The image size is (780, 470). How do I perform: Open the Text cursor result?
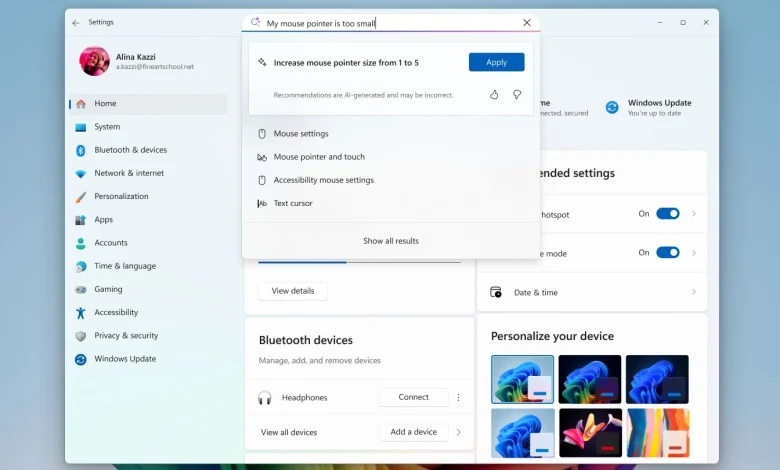tap(391, 203)
